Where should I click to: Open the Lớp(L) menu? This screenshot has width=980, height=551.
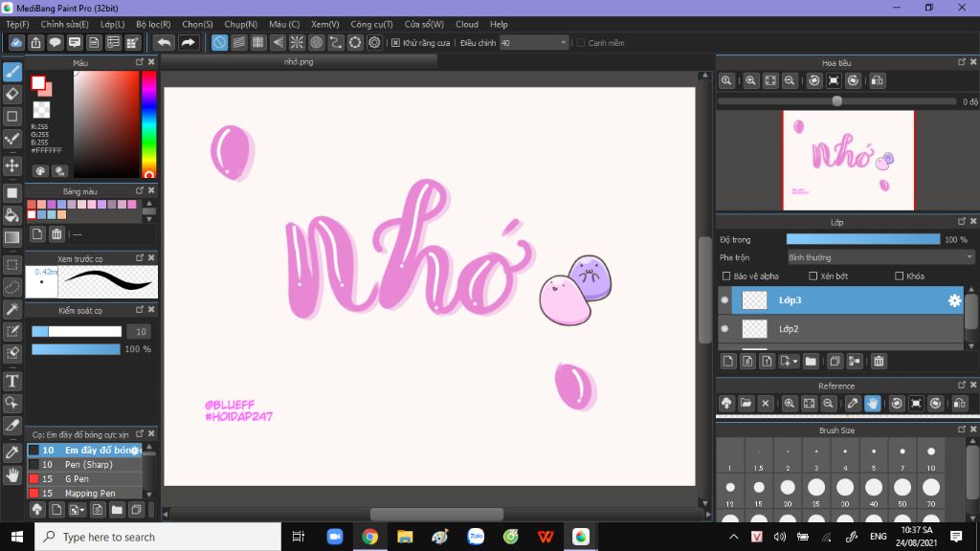click(x=113, y=24)
